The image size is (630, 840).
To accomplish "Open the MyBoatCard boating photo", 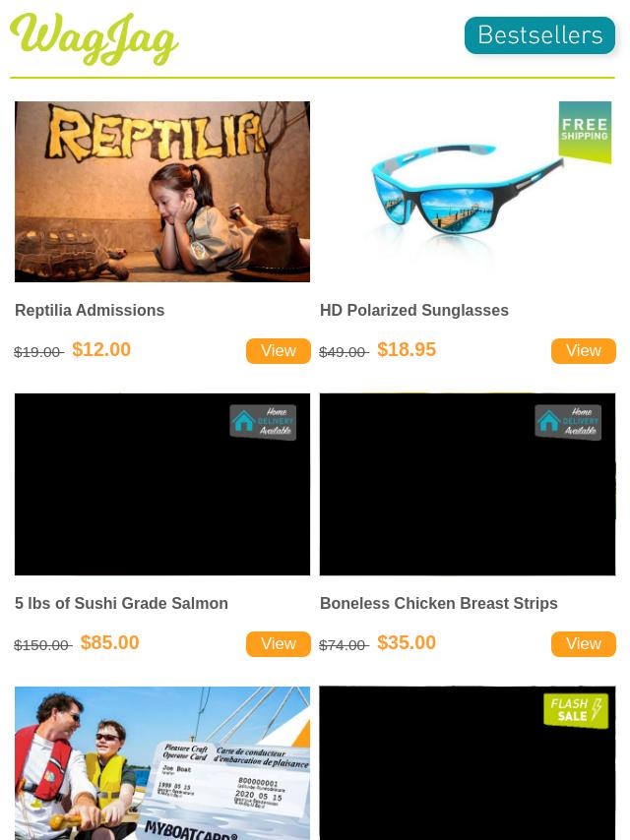I will [x=161, y=763].
